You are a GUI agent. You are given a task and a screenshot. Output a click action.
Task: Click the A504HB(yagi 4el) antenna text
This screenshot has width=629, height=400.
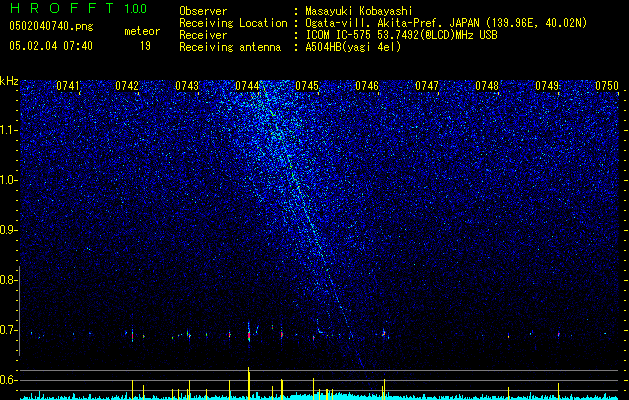(x=353, y=47)
